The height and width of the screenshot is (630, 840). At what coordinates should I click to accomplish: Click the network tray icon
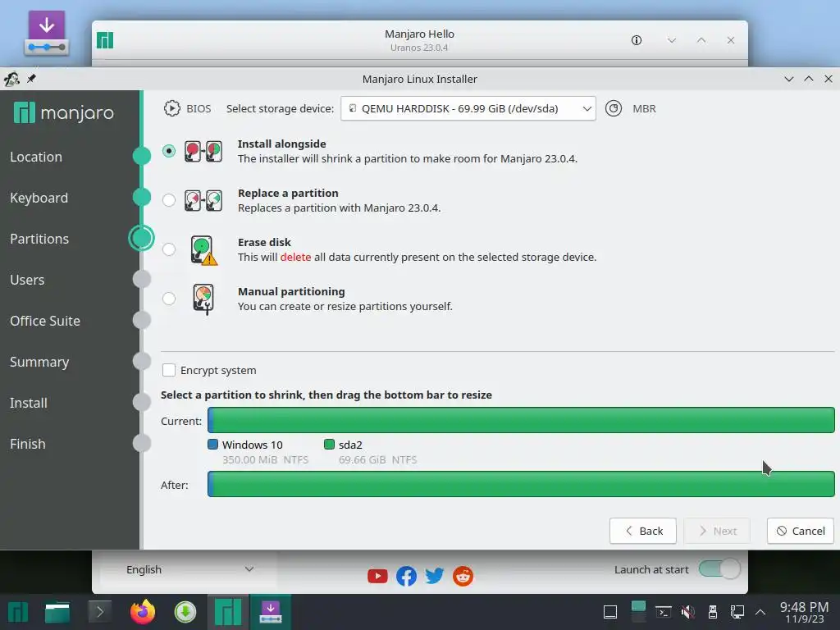pos(737,612)
